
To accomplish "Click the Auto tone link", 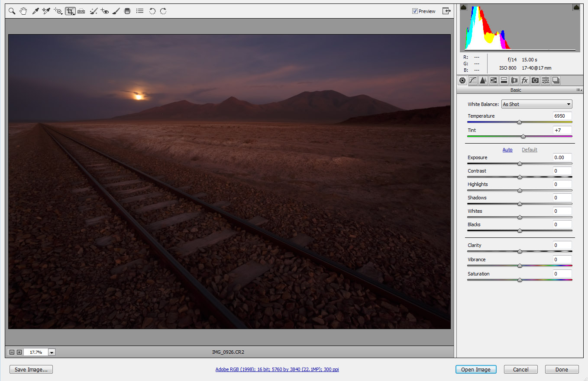I will [x=507, y=150].
